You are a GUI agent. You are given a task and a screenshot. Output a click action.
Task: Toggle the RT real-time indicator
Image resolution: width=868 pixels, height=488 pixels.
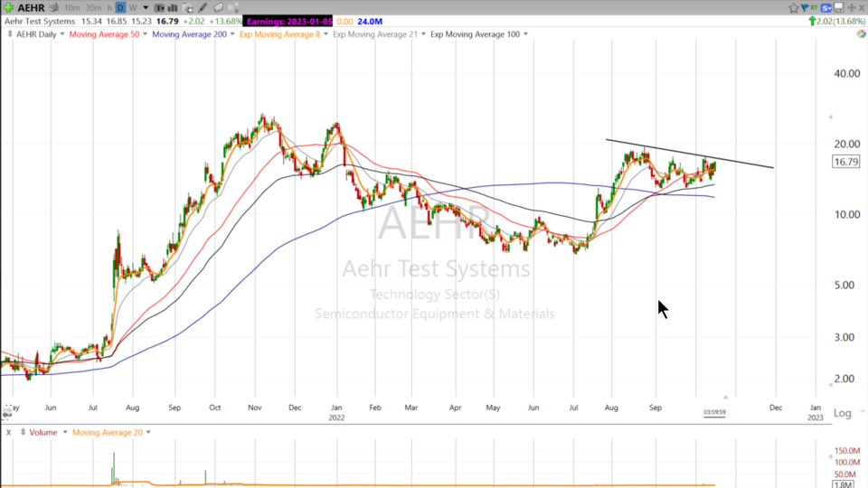pos(814,7)
